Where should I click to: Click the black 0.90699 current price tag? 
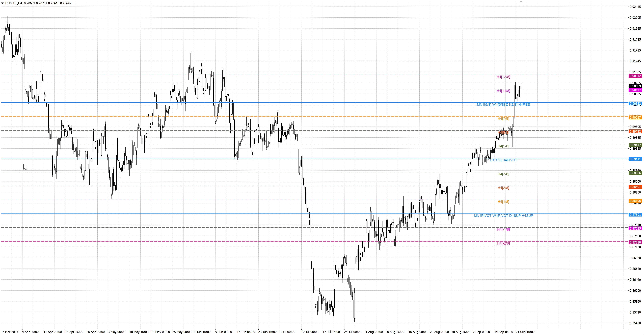pos(635,86)
